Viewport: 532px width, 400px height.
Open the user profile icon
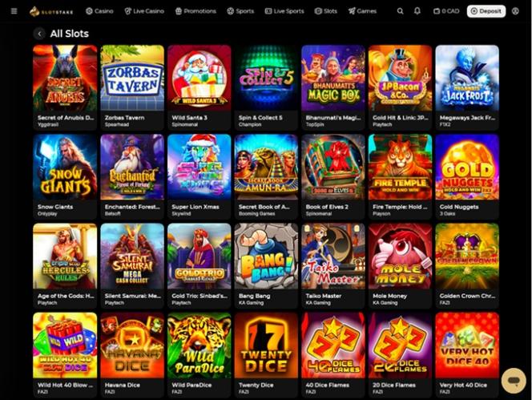coord(515,11)
